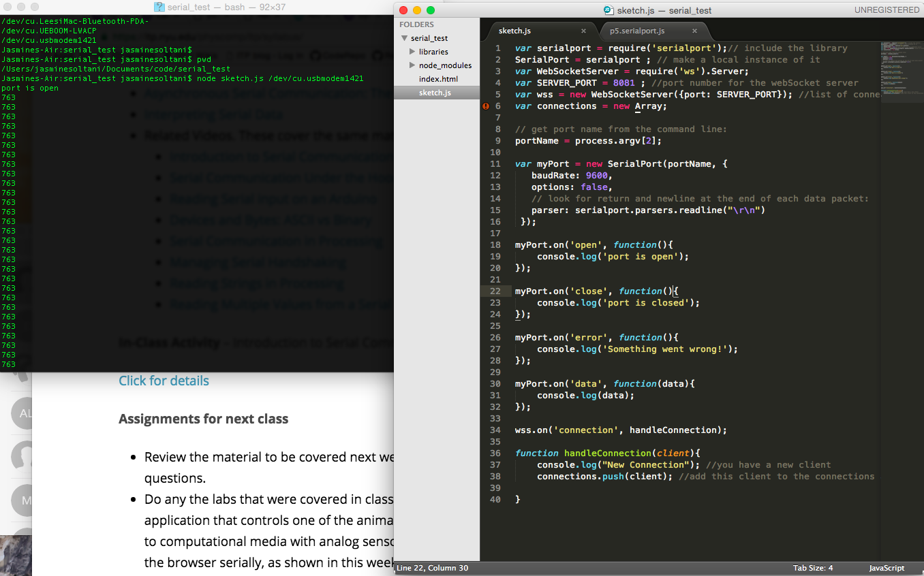The height and width of the screenshot is (576, 924).
Task: Select sketch.js in the sidebar file list
Action: [x=434, y=93]
